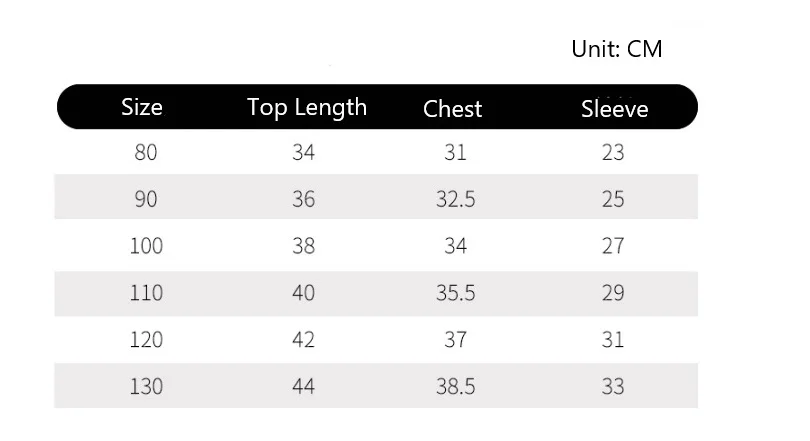
Task: Select the Chest column header
Action: (453, 108)
